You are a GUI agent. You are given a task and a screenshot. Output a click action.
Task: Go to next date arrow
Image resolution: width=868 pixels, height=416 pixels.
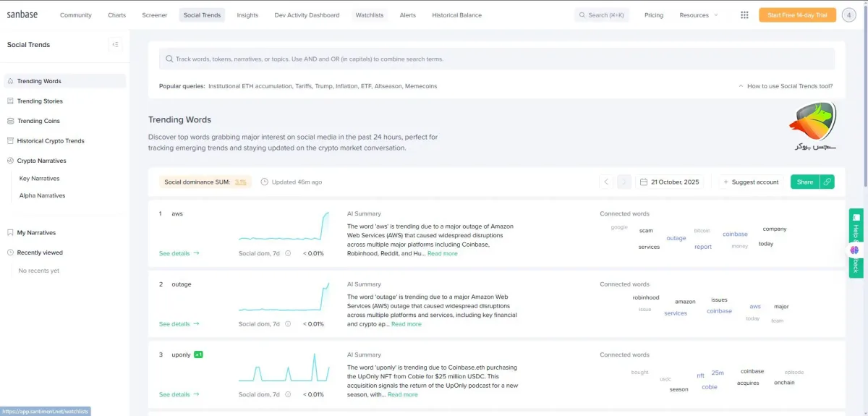tap(624, 182)
